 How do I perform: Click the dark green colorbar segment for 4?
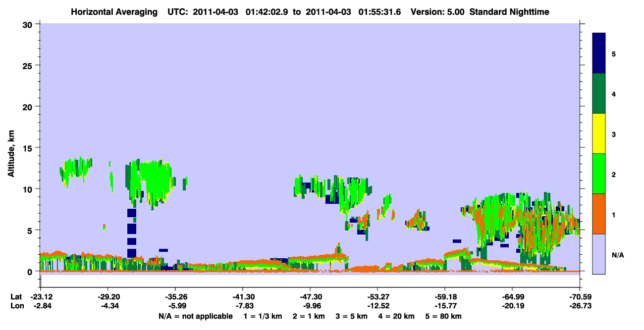click(599, 94)
